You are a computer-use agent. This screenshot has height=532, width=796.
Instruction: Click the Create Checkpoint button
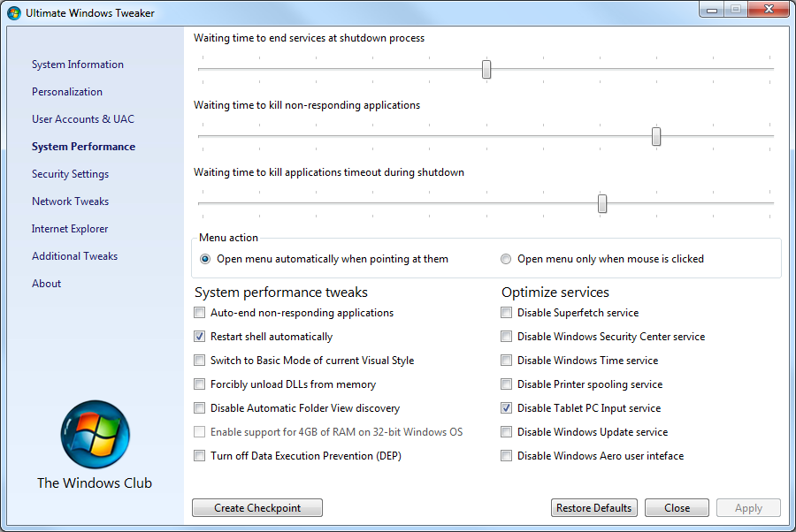[257, 507]
